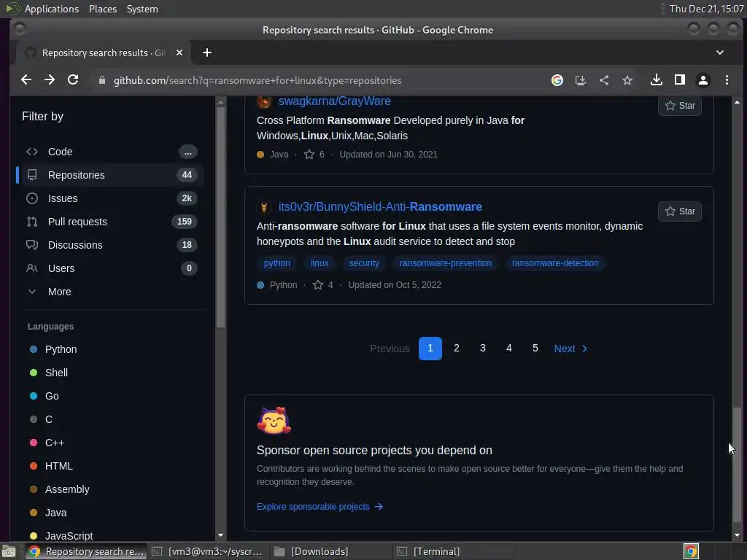Select the Discussions filter
747x560 pixels.
tap(112, 245)
